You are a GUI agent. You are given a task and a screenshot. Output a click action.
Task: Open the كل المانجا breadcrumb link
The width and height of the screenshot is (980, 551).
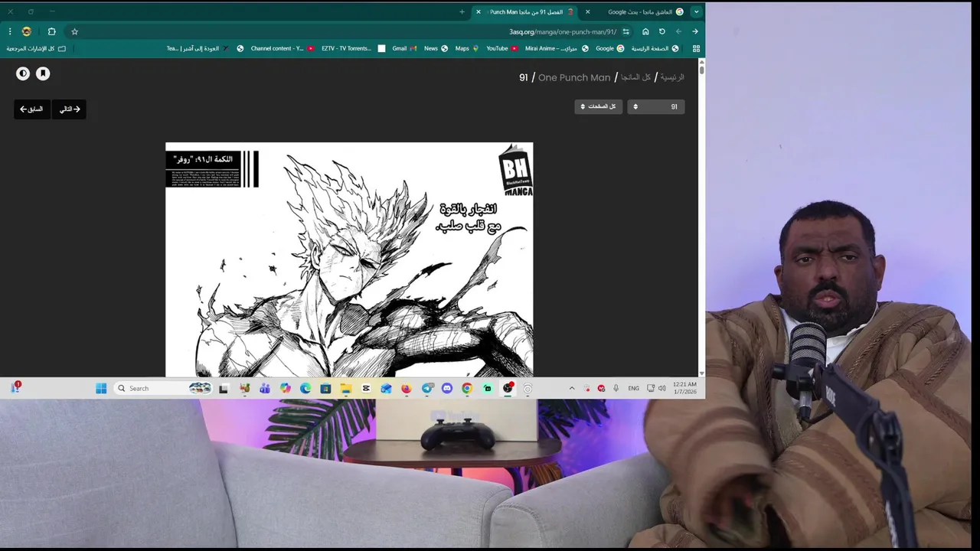(x=636, y=77)
